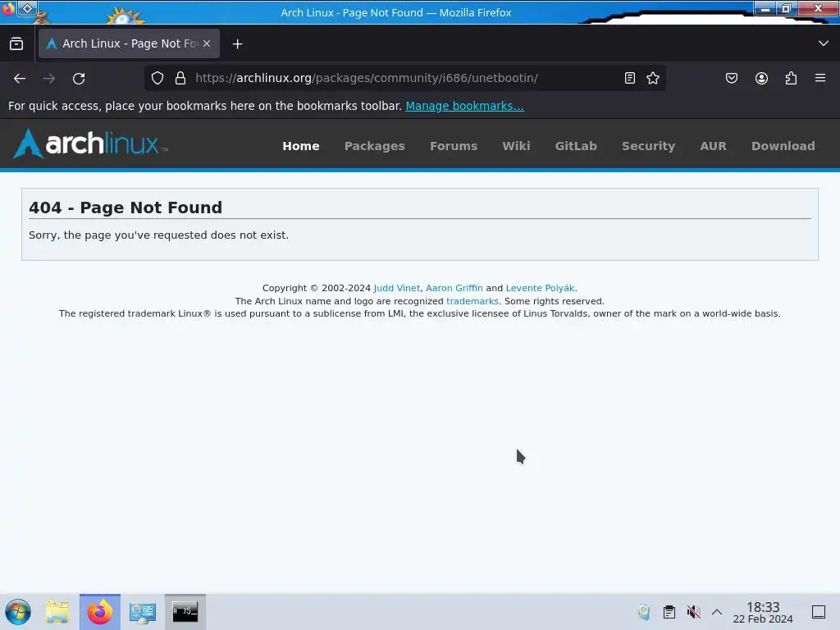Click the forward navigation arrow
Image resolution: width=840 pixels, height=630 pixels.
pyautogui.click(x=49, y=79)
